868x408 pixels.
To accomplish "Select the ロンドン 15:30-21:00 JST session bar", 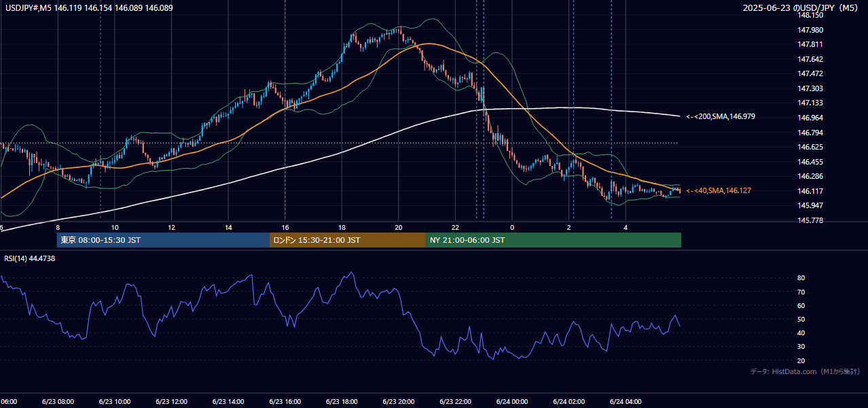I will (348, 240).
